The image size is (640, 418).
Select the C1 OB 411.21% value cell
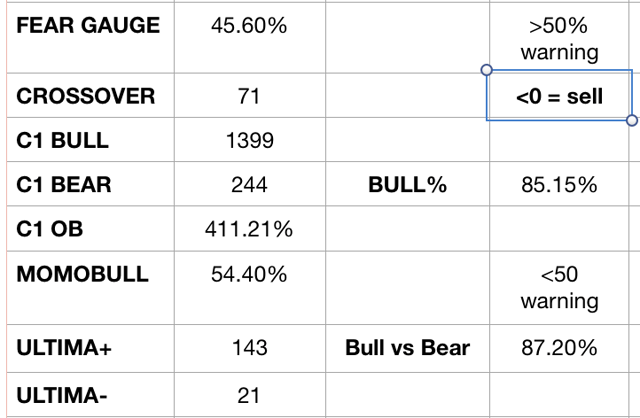click(x=250, y=229)
